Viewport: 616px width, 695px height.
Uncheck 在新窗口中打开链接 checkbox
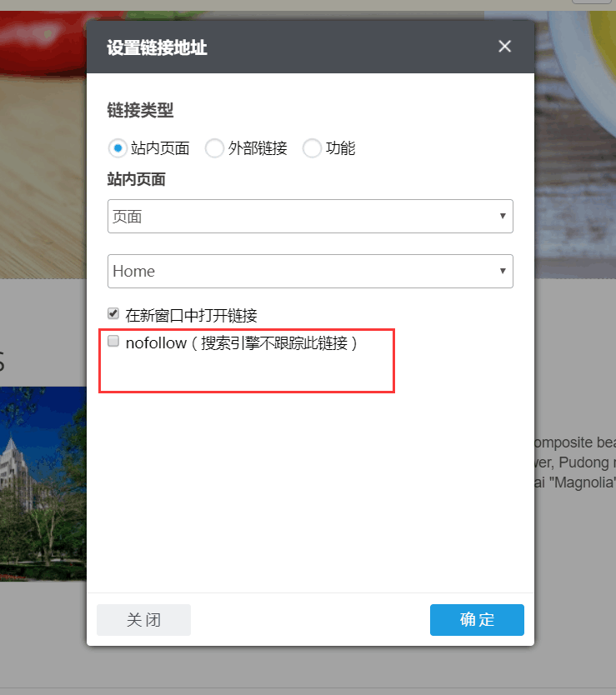coord(113,314)
